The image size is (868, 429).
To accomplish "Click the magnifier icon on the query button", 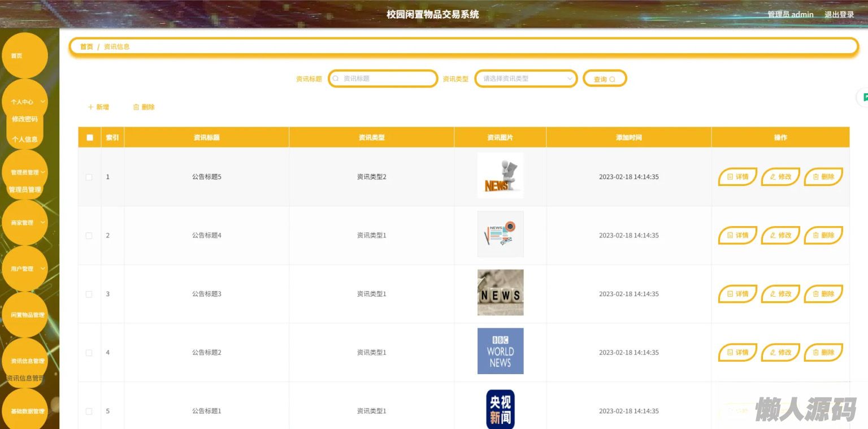I will [x=612, y=80].
